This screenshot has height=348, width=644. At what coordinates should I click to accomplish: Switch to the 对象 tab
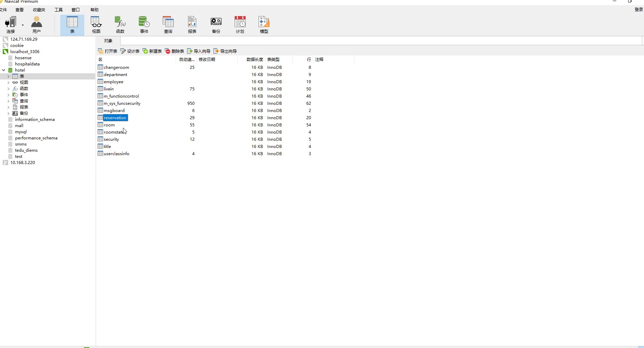point(108,40)
